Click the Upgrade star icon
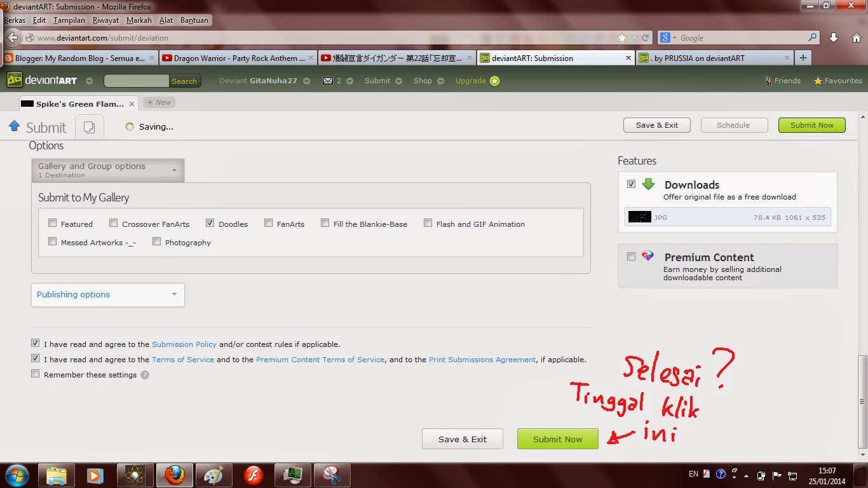Viewport: 868px width, 488px height. click(495, 81)
